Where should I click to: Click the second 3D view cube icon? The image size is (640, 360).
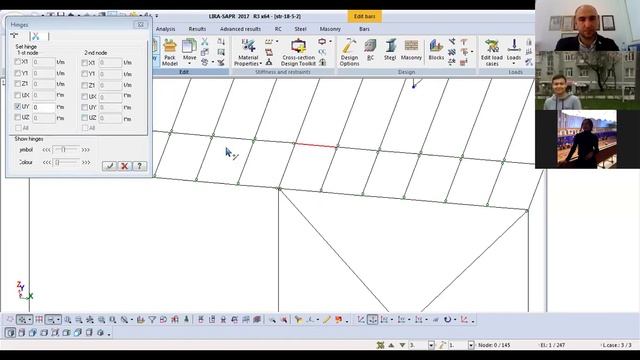22,333
